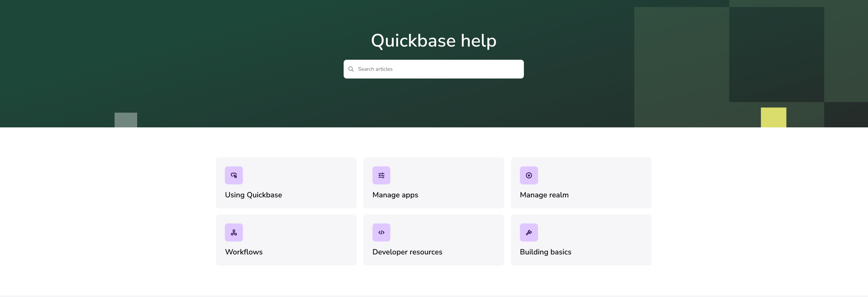Click the magnifying glass search icon
Image resolution: width=868 pixels, height=297 pixels.
pos(351,69)
